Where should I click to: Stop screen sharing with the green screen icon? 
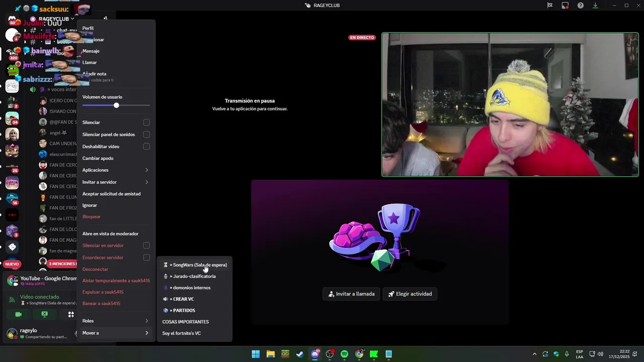(45, 314)
